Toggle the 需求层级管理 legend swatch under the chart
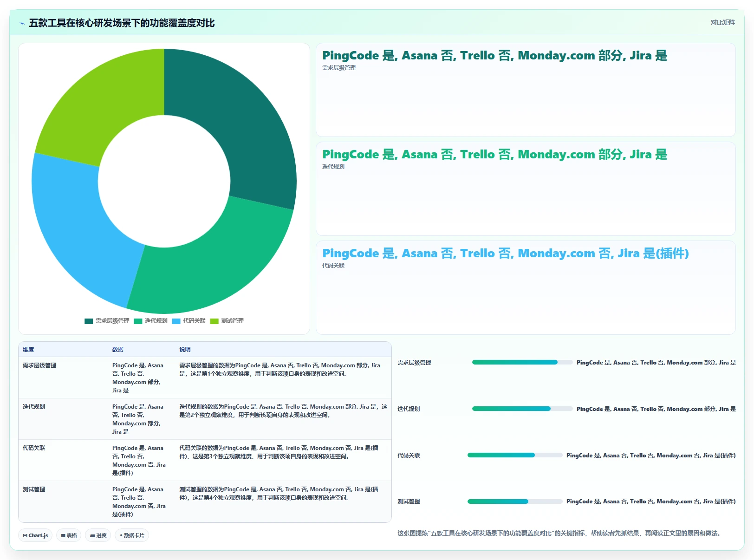This screenshot has width=754, height=560. [x=89, y=321]
